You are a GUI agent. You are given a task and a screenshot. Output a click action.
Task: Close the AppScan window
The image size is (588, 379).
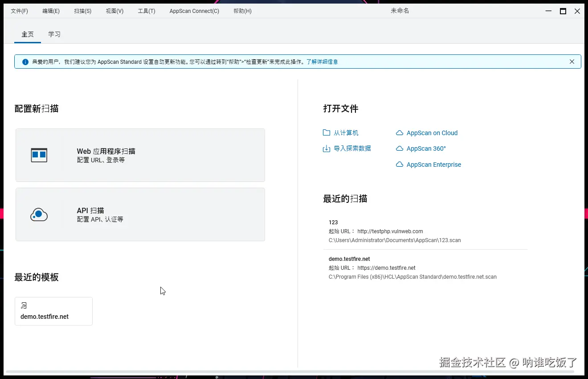577,11
